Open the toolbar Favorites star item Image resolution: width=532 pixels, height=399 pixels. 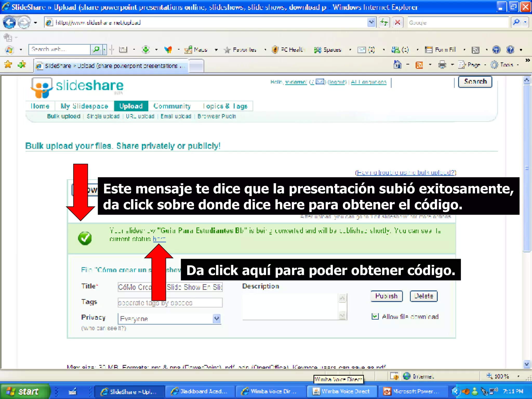[x=240, y=49]
